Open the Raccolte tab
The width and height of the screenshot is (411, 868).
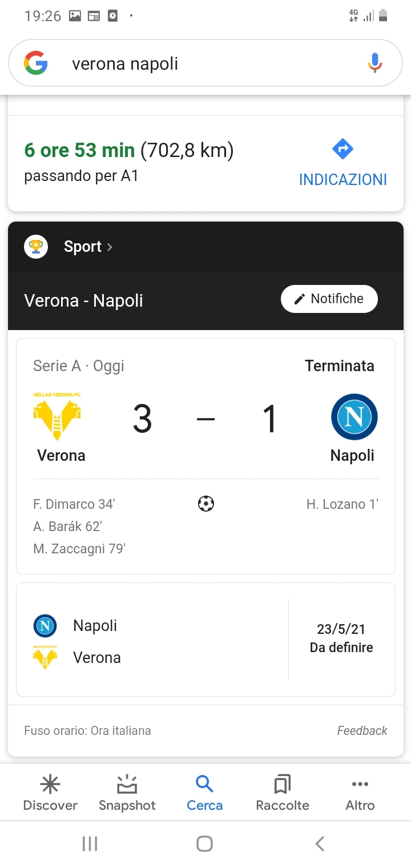tap(283, 793)
